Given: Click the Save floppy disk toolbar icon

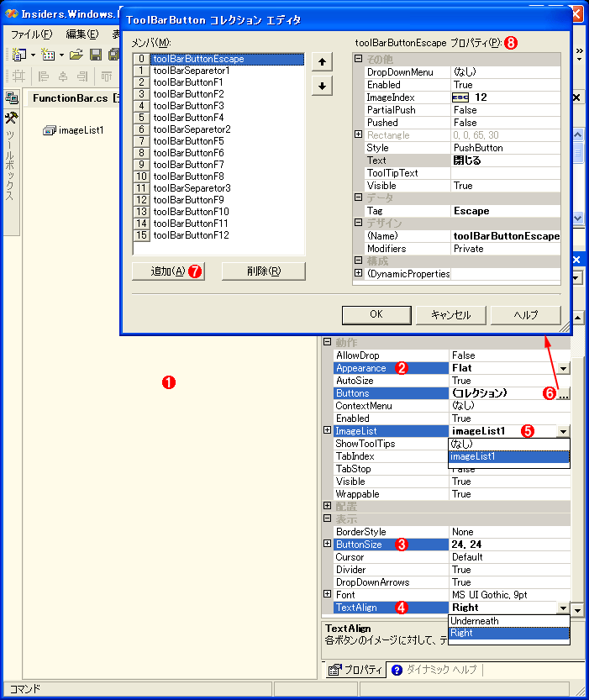Looking at the screenshot, I should tap(95, 55).
